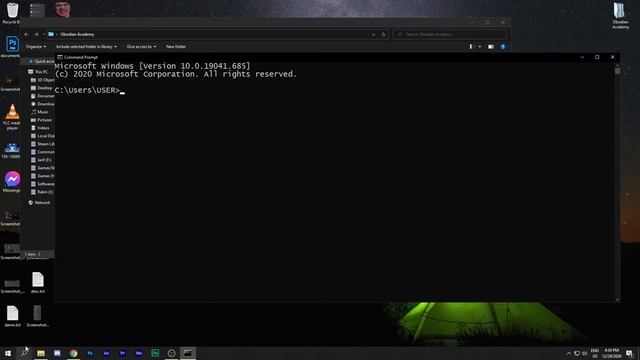Select the Obsidian Academy desktop folder icon
The width and height of the screenshot is (640, 360).
point(620,16)
